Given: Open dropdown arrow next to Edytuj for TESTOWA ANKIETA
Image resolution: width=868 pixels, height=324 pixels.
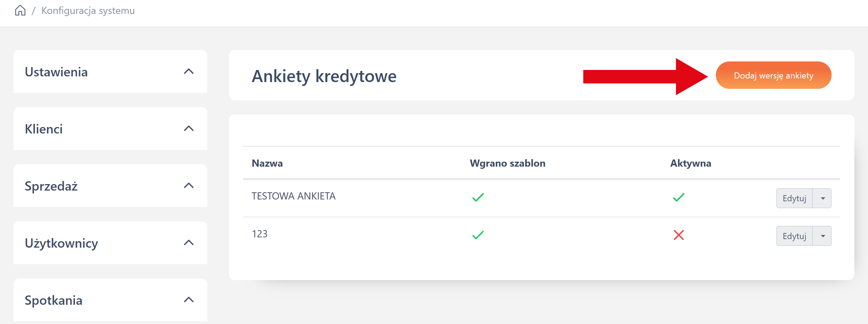Looking at the screenshot, I should (822, 198).
